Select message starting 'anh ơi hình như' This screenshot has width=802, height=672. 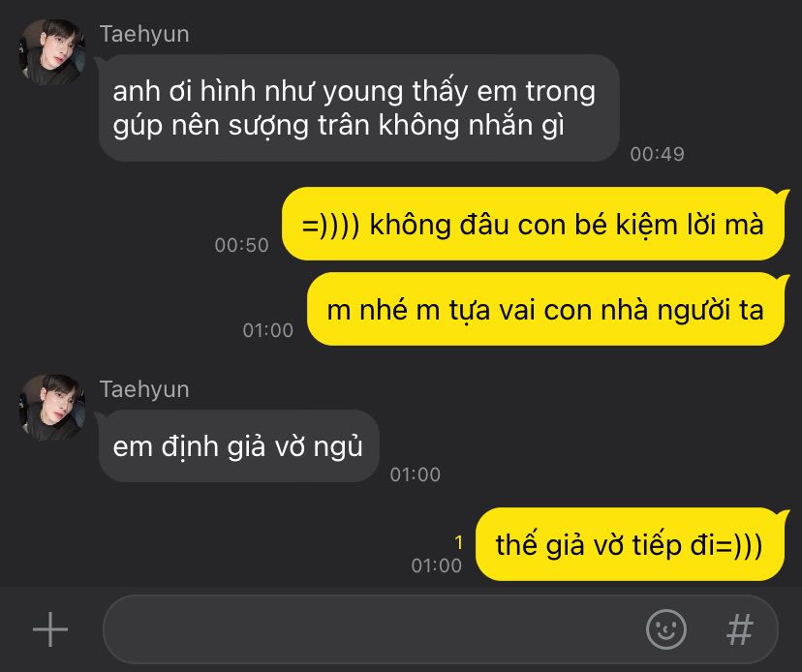359,107
